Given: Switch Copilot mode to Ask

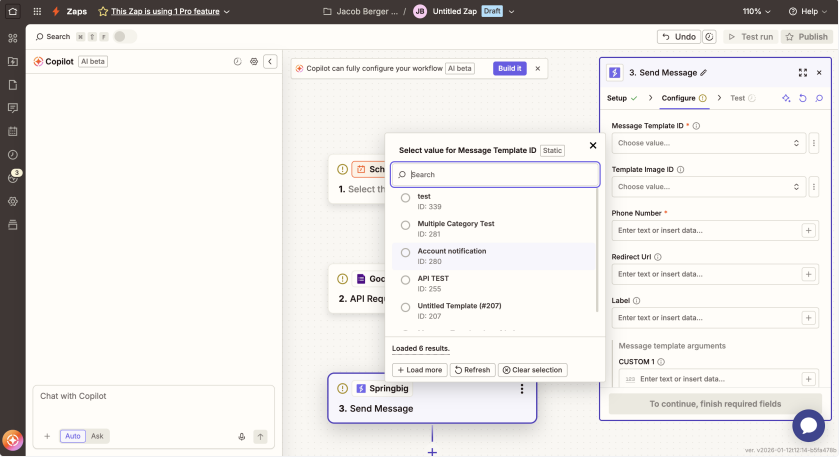Looking at the screenshot, I should [97, 437].
